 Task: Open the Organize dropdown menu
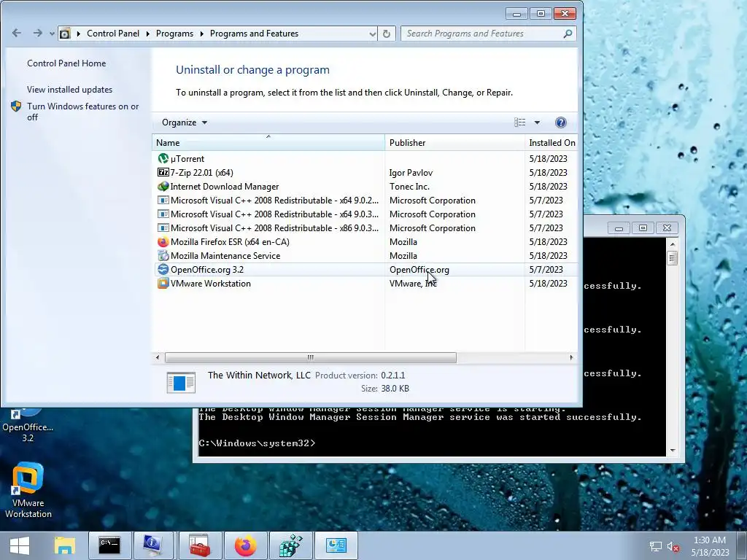point(185,122)
